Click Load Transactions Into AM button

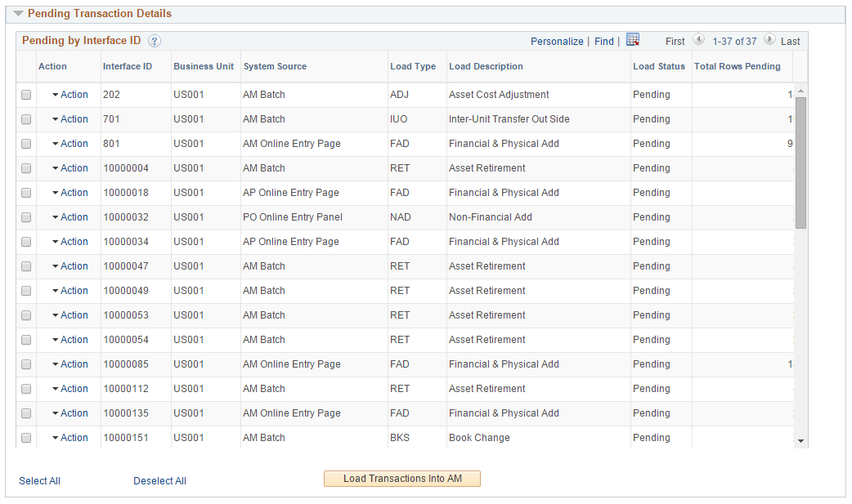[401, 478]
